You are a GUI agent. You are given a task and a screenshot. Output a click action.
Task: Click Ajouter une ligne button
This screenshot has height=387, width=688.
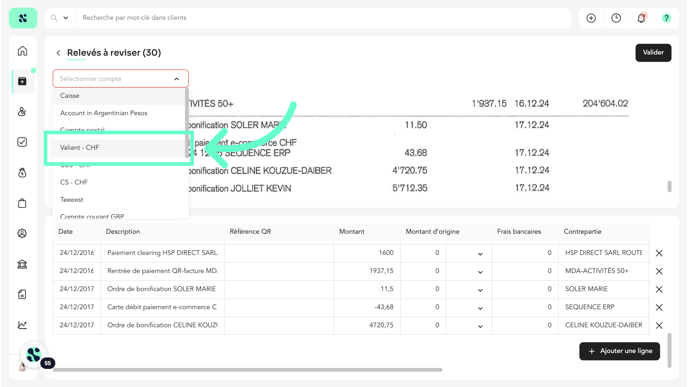coord(619,351)
